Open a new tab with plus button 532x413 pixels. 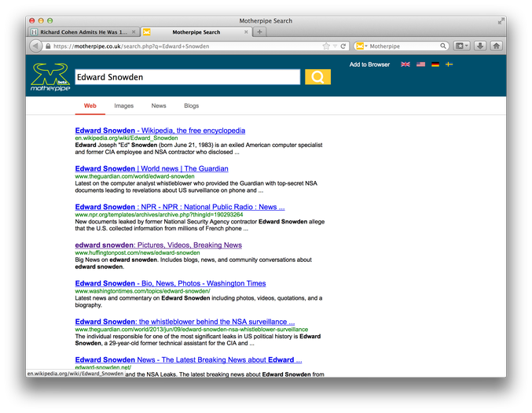pyautogui.click(x=259, y=32)
